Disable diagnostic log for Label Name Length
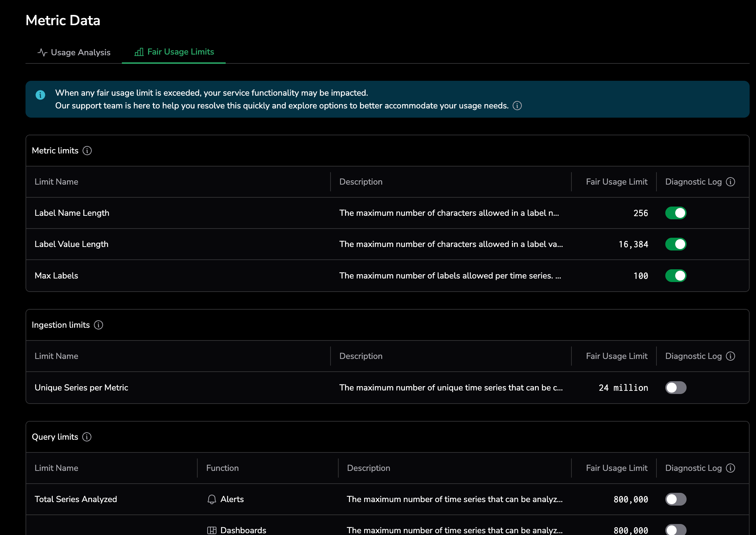756x535 pixels. pos(676,213)
